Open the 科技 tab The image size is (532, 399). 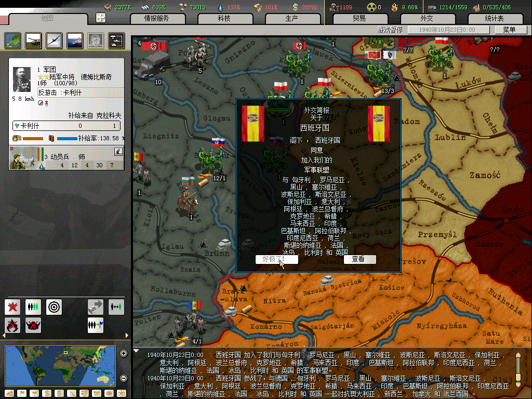click(x=224, y=18)
